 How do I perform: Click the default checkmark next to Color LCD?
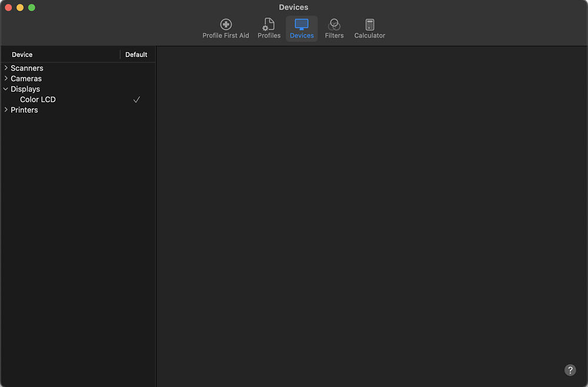[136, 99]
